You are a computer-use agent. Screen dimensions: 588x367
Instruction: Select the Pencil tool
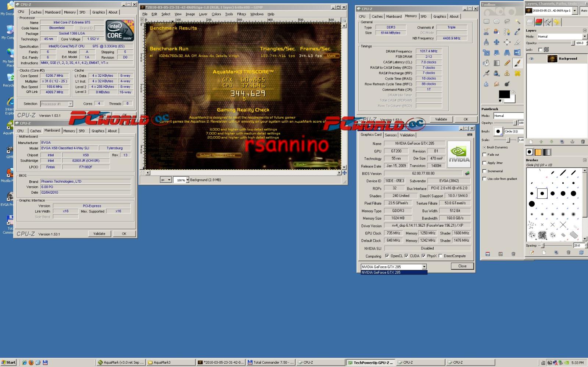point(507,63)
